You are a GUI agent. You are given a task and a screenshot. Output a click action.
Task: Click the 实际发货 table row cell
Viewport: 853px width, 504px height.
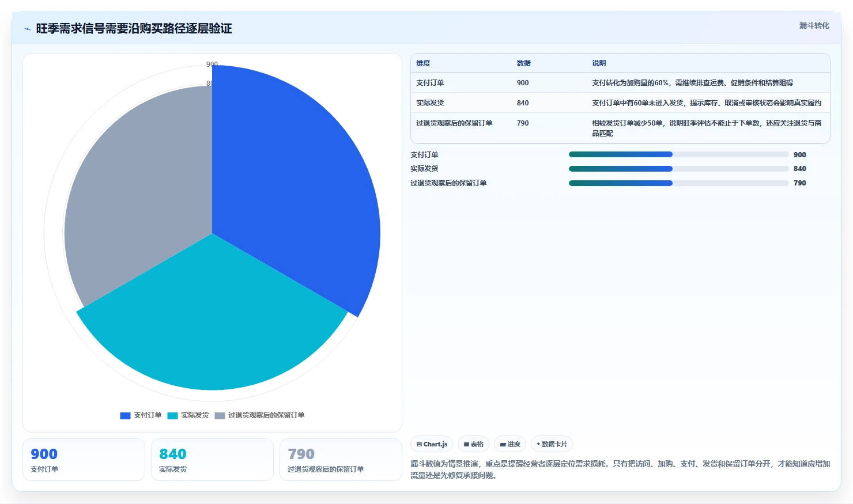pyautogui.click(x=430, y=103)
